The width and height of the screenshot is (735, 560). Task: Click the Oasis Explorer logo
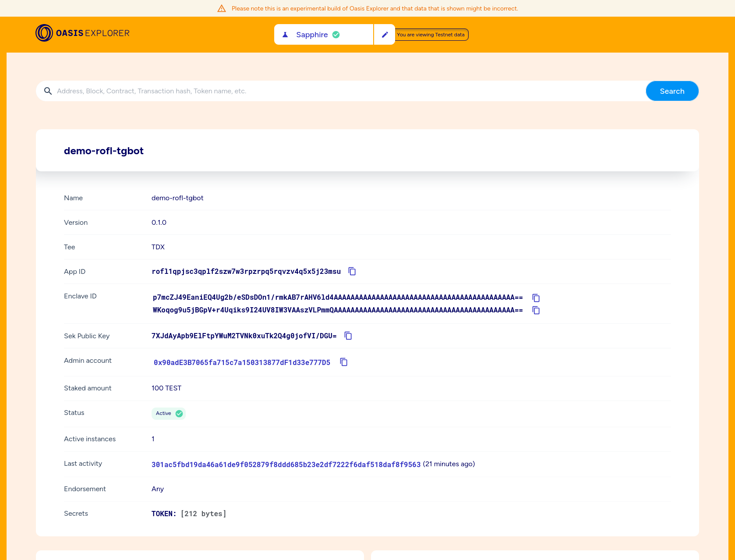pyautogui.click(x=82, y=33)
